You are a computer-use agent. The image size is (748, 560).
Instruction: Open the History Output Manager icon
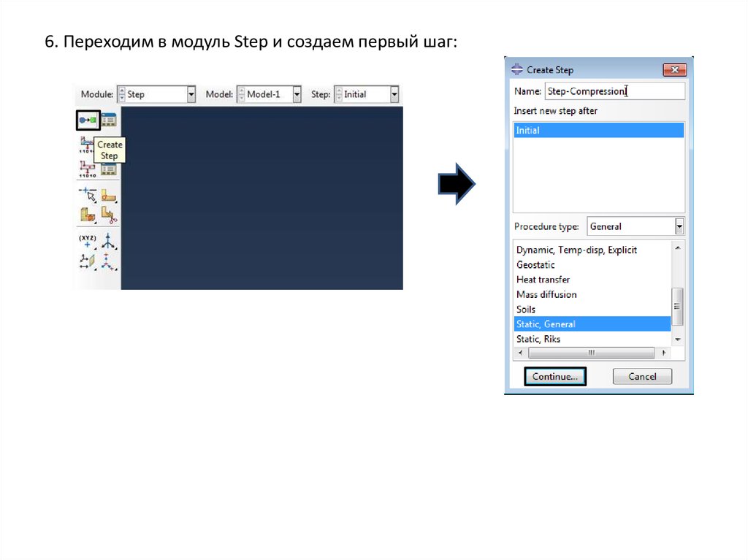[110, 170]
